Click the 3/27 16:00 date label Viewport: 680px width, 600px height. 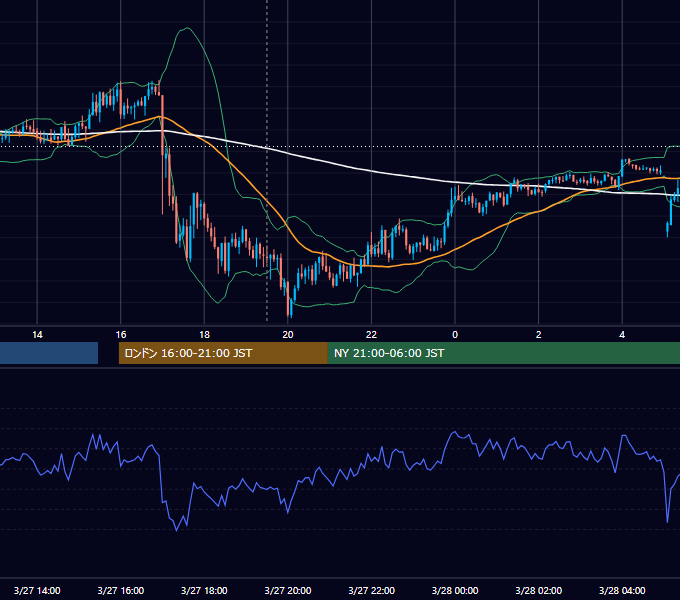coord(121,590)
